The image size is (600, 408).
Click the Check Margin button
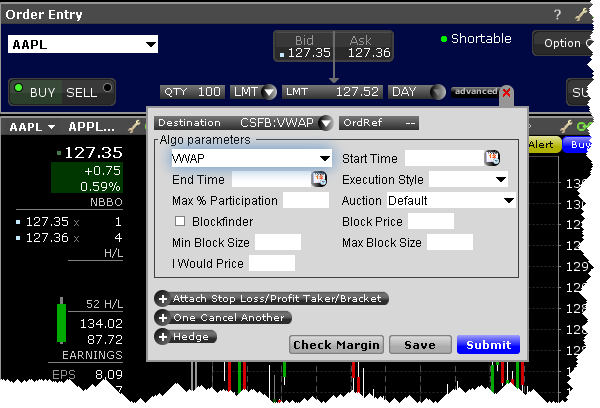pos(336,345)
